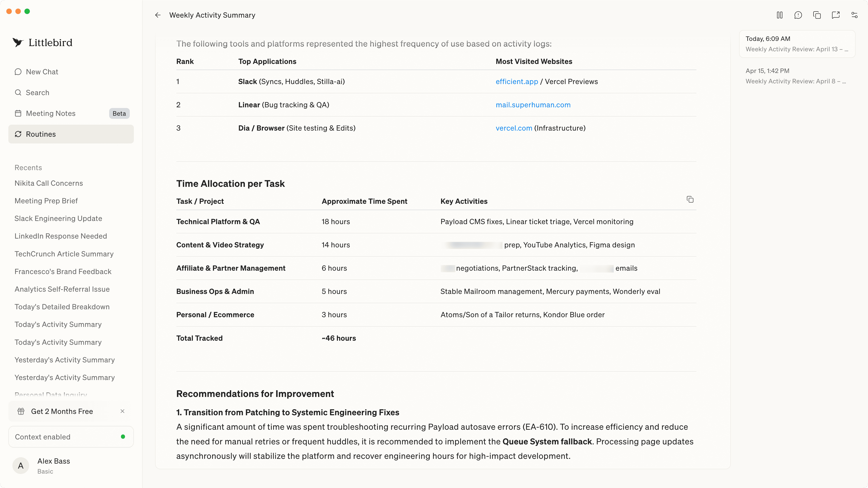Screen dimensions: 868x488
Task: Pause the Weekly Activity Summary routine
Action: tap(779, 15)
